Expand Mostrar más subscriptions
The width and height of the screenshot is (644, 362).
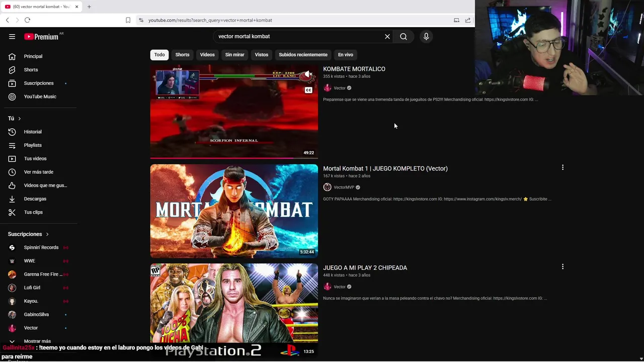tap(38, 341)
